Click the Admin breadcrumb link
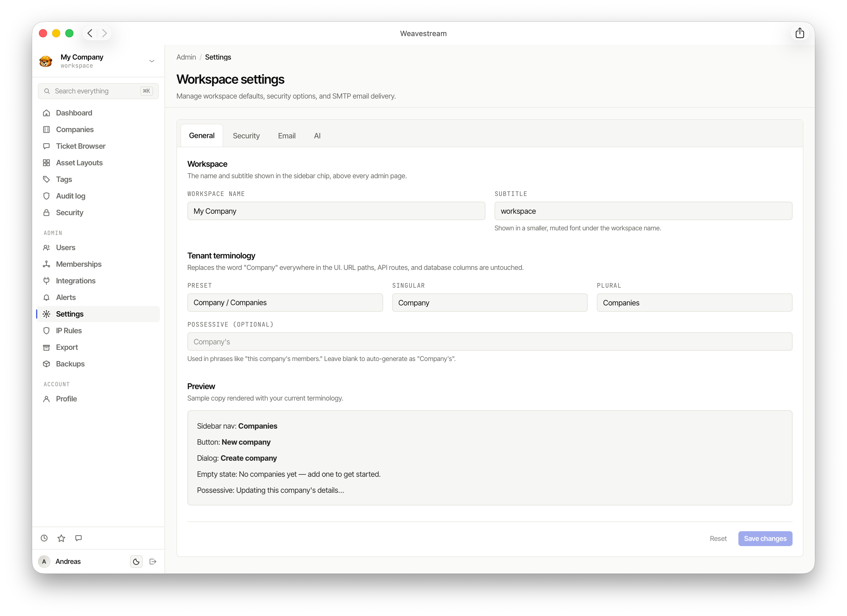 [186, 57]
